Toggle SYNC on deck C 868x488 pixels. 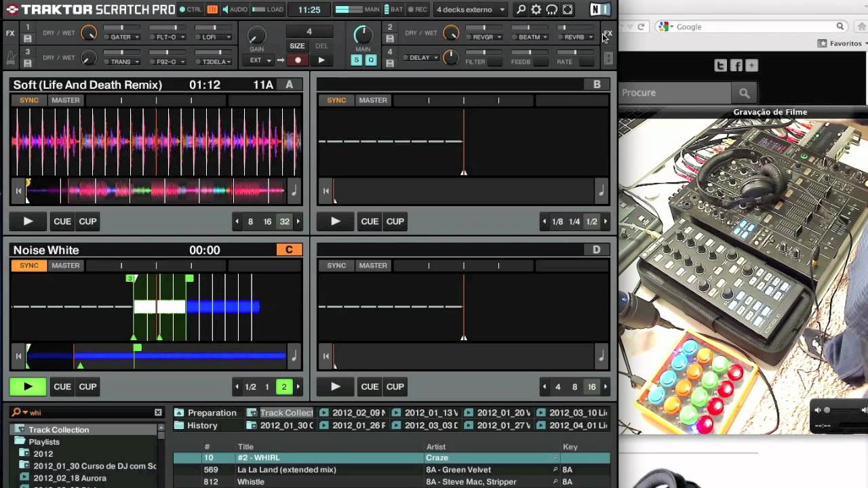[x=29, y=266]
